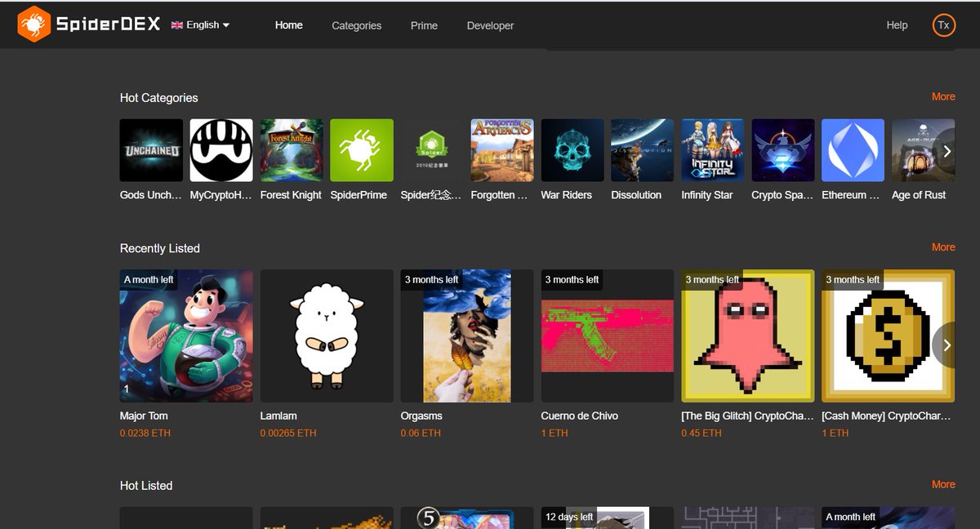Open the Cuerno de Chivo thumbnail
Viewport: 980px width, 529px height.
tap(608, 336)
